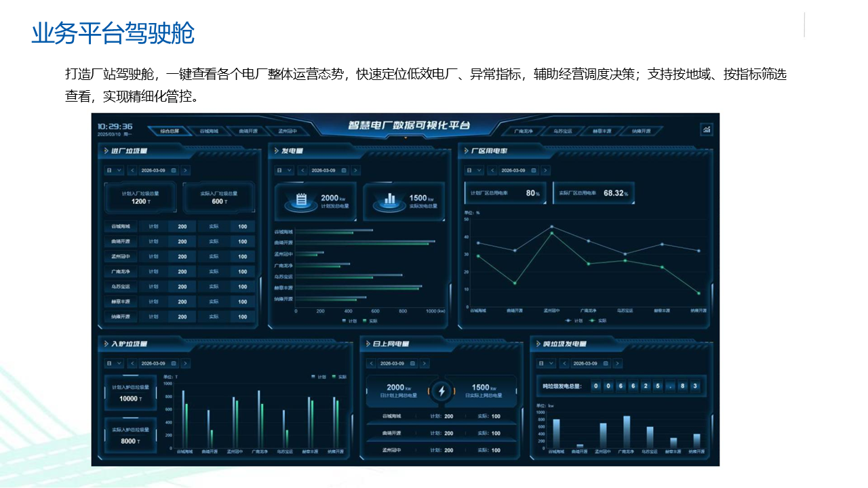The width and height of the screenshot is (868, 488).
Task: Go to previous day in 日上网电量 panel
Action: 371,364
